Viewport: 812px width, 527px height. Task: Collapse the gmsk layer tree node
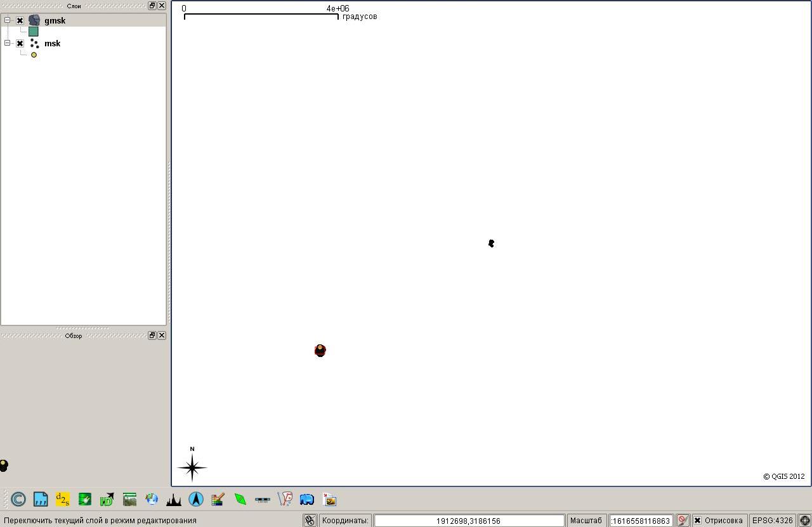tap(8, 20)
